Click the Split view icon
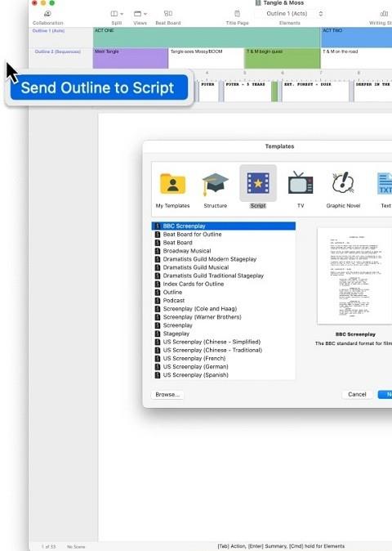 114,14
